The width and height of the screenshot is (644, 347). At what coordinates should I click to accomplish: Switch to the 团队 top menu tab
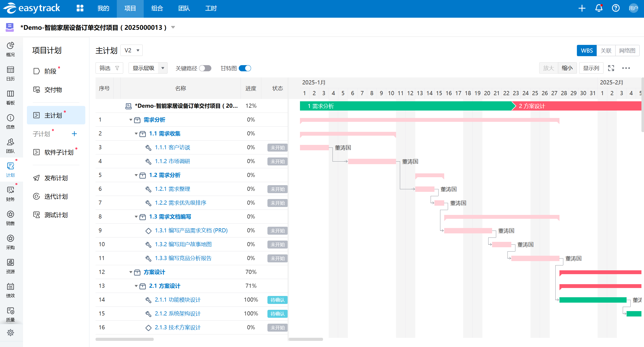(184, 8)
